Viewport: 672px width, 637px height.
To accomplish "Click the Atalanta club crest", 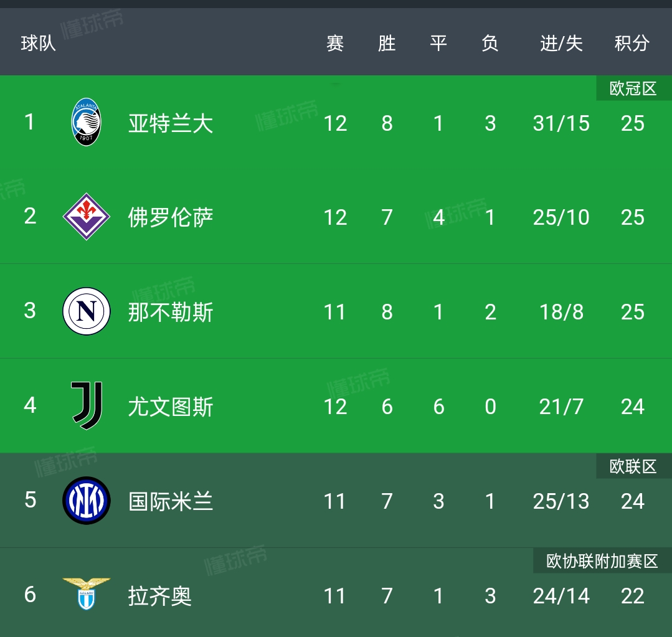I will point(87,123).
